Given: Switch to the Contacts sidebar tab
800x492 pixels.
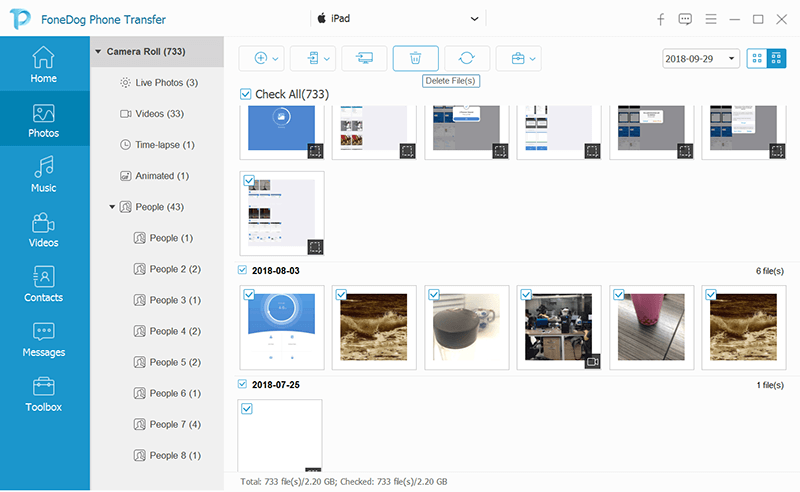Looking at the screenshot, I should tap(44, 284).
